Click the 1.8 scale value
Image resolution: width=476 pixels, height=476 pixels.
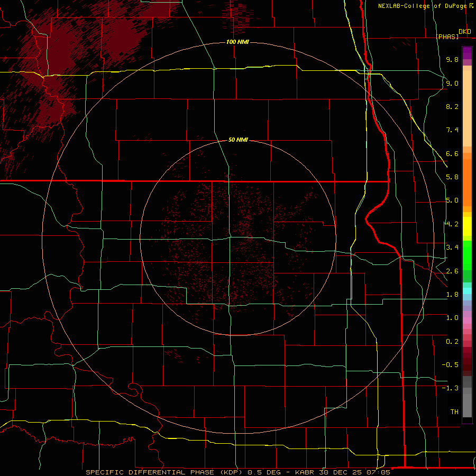[x=452, y=295]
